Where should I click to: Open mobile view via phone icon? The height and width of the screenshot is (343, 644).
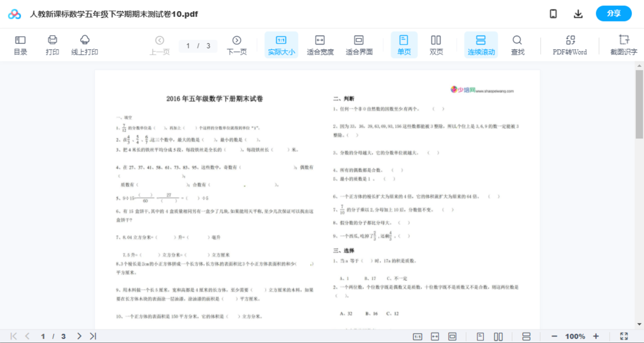(553, 13)
